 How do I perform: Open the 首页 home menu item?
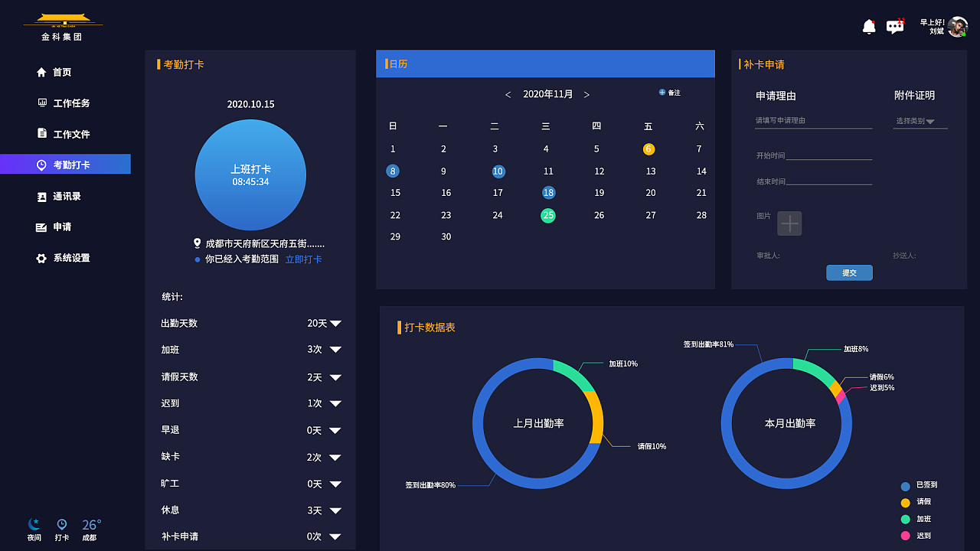pyautogui.click(x=62, y=72)
